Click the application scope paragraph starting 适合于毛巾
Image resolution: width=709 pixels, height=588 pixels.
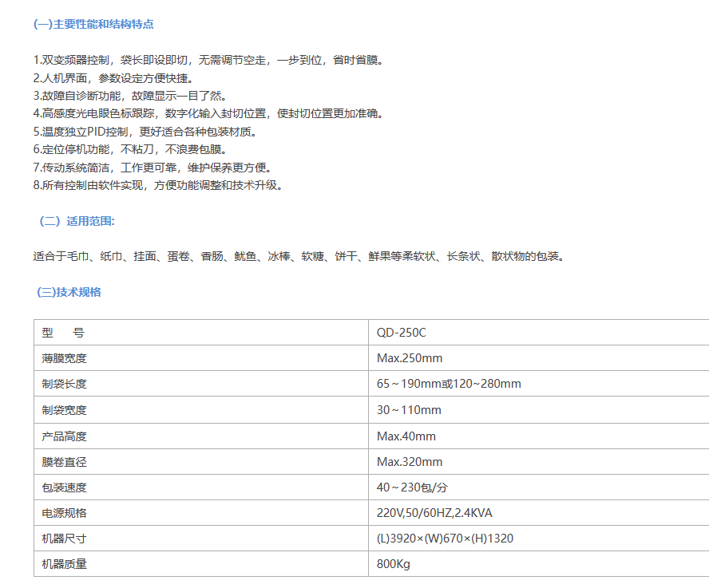[299, 257]
